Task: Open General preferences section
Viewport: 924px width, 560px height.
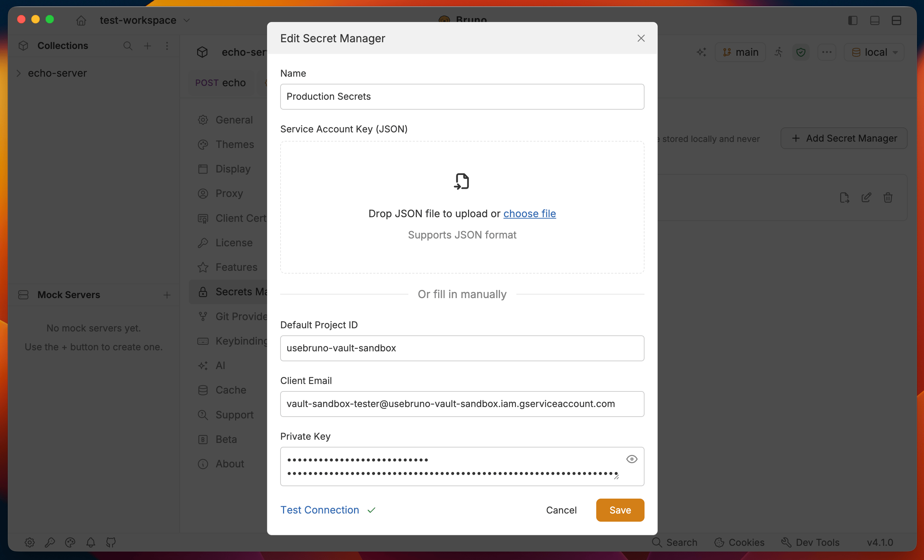Action: [x=226, y=120]
